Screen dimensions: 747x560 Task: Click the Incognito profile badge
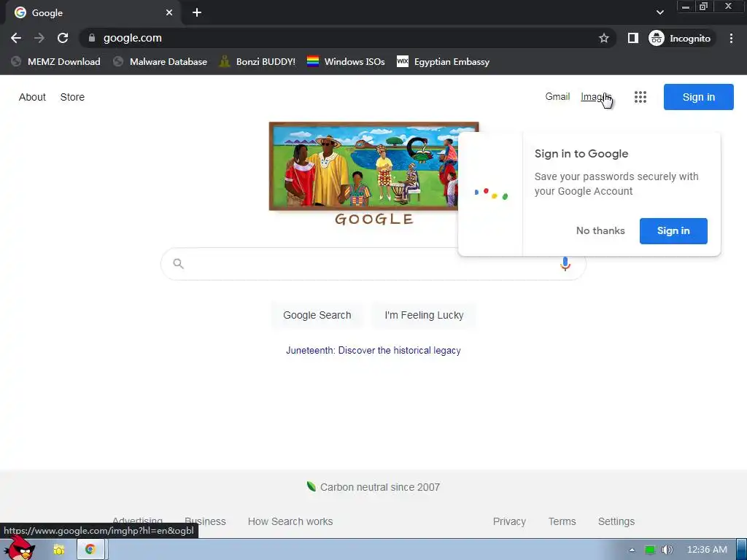(681, 38)
